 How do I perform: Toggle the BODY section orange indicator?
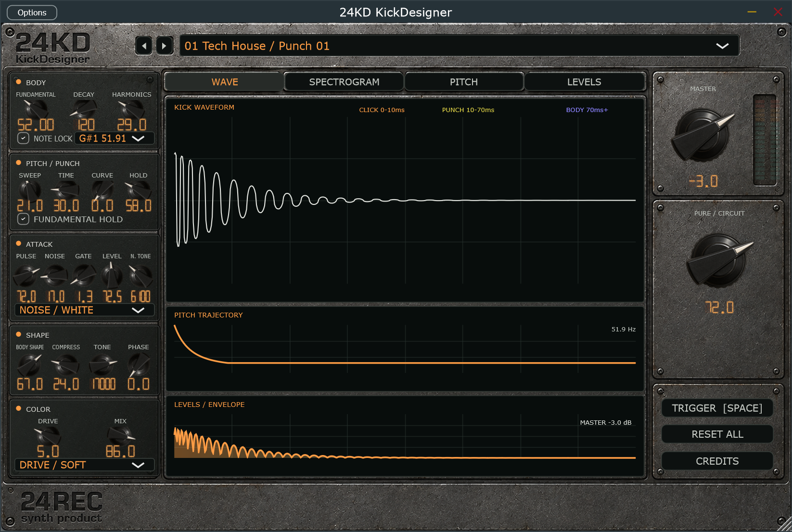19,82
